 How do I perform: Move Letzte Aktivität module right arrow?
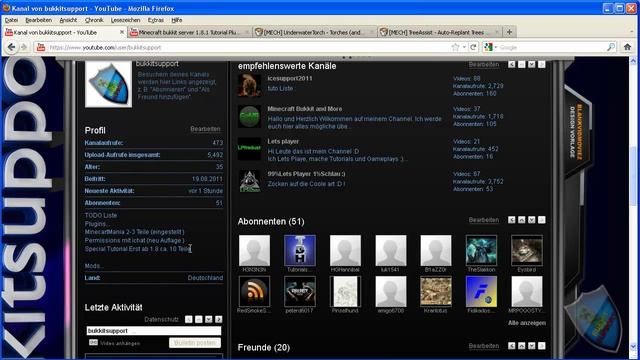[219, 319]
